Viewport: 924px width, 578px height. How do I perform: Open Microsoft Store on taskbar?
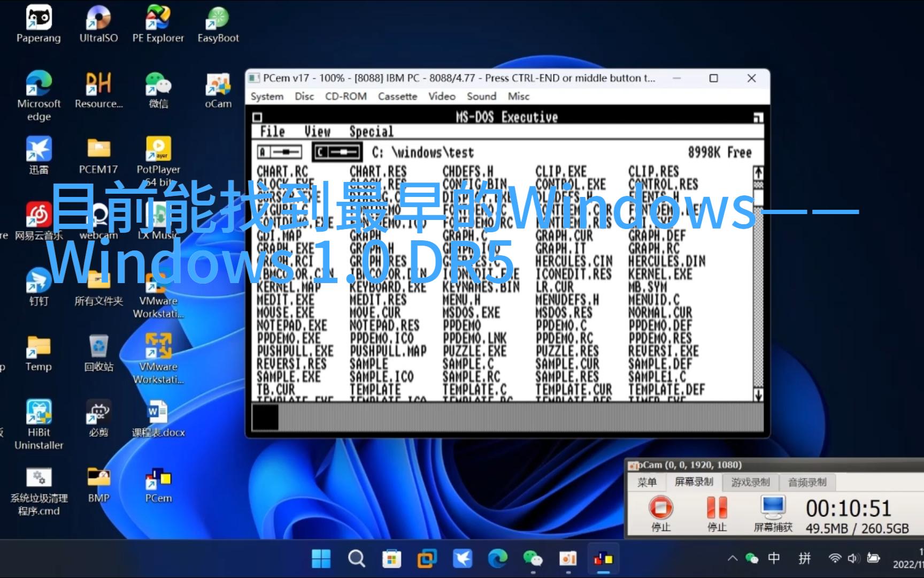click(391, 559)
